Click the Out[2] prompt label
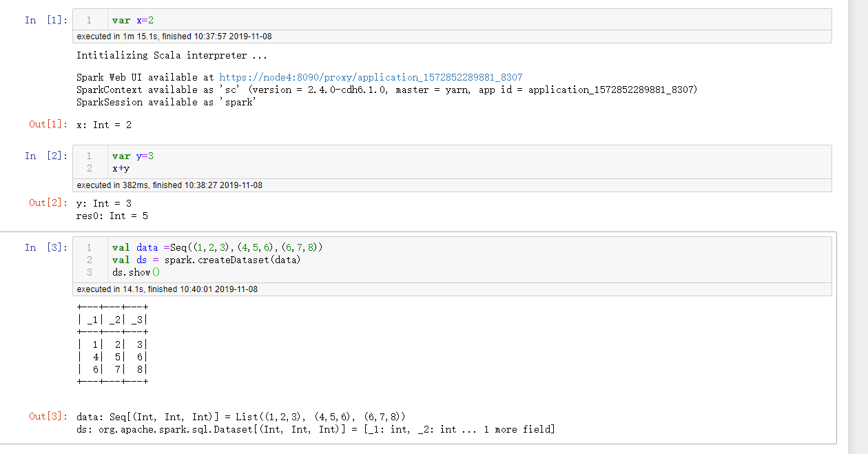The height and width of the screenshot is (454, 868). [x=48, y=203]
